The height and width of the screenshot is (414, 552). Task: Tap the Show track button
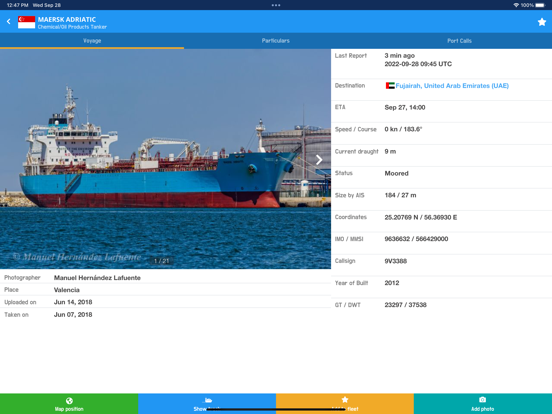coord(207,404)
